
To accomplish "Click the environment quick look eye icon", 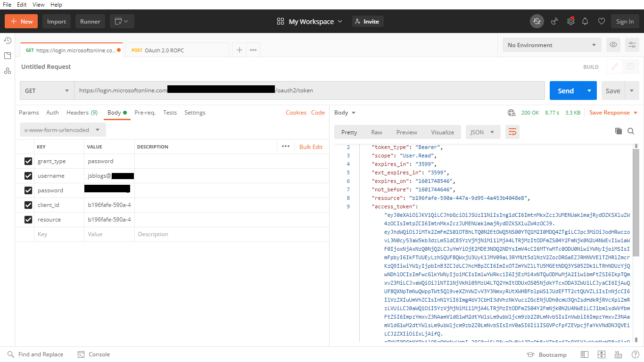I will [613, 45].
